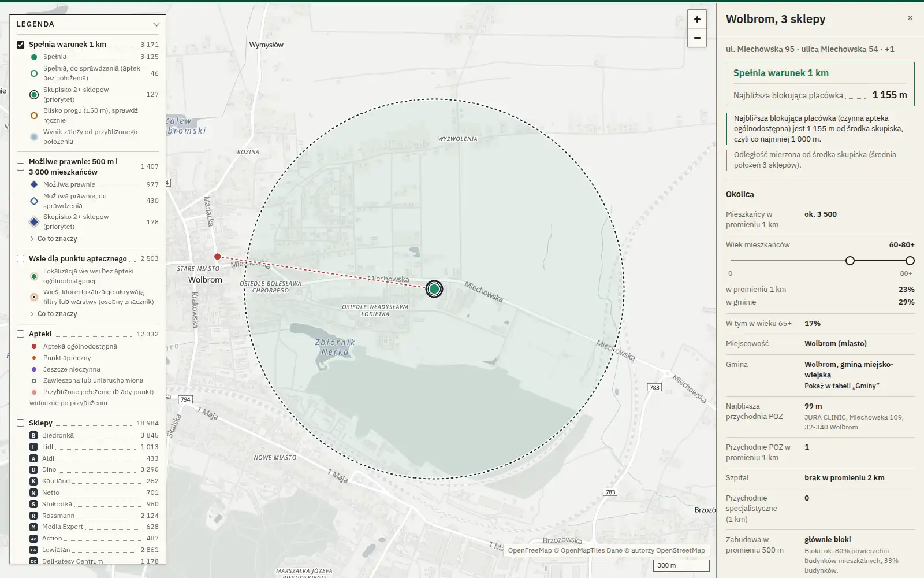Enable the Sklepy layer checkbox
Screen dimensions: 924x578
[x=21, y=423]
